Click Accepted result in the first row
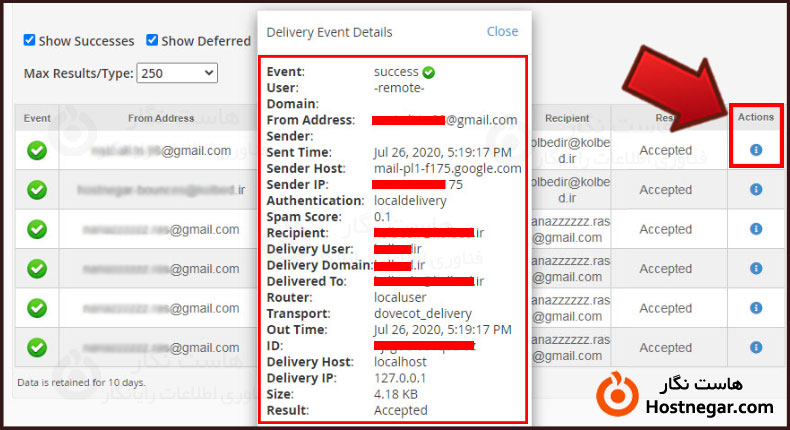 click(x=665, y=150)
